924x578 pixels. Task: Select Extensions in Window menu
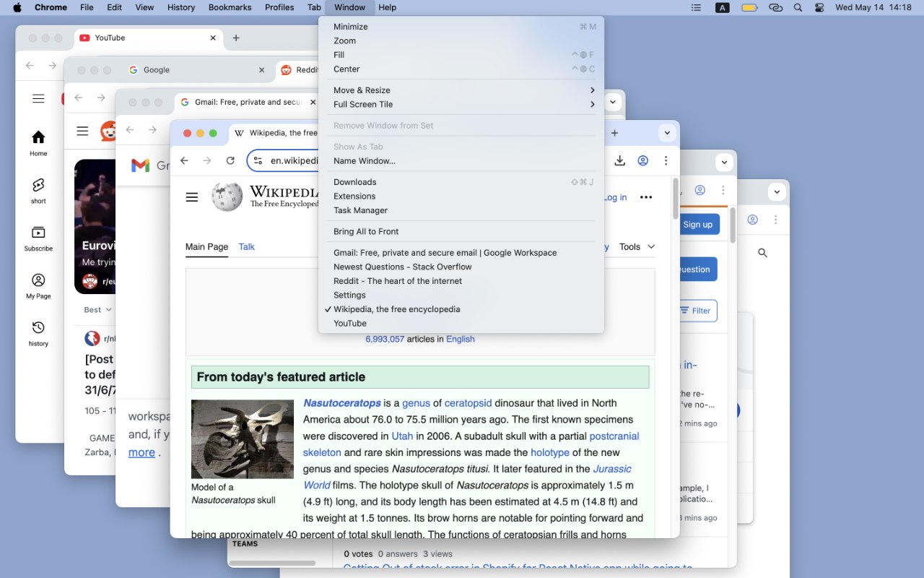[463, 197]
